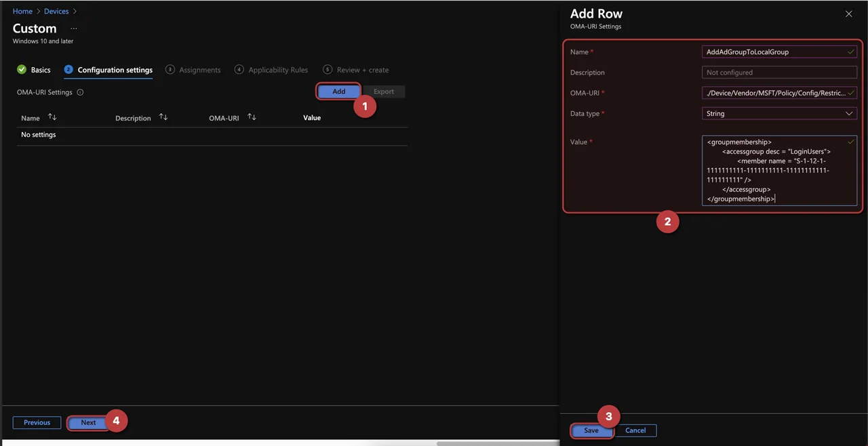Click the Description input field
Viewport: 868px width, 446px height.
pyautogui.click(x=779, y=73)
